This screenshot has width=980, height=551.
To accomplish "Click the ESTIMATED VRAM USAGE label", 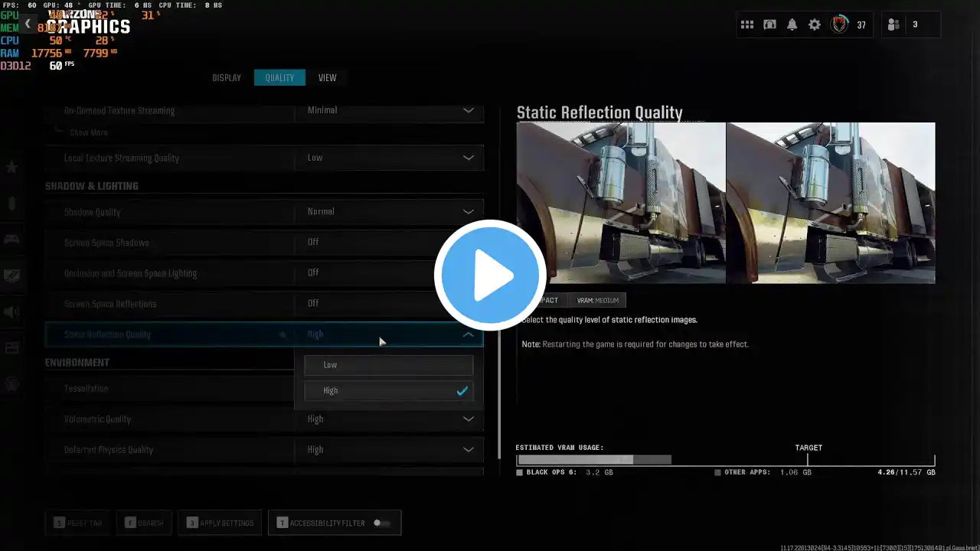I will (x=560, y=448).
